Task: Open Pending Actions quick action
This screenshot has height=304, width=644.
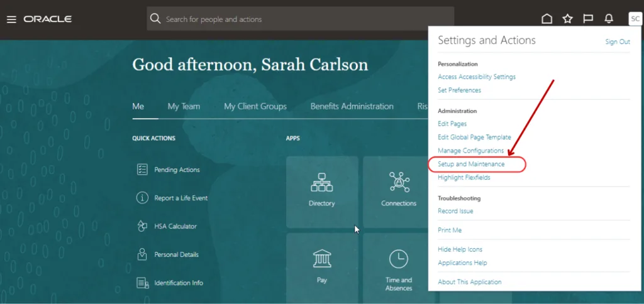Action: [177, 170]
